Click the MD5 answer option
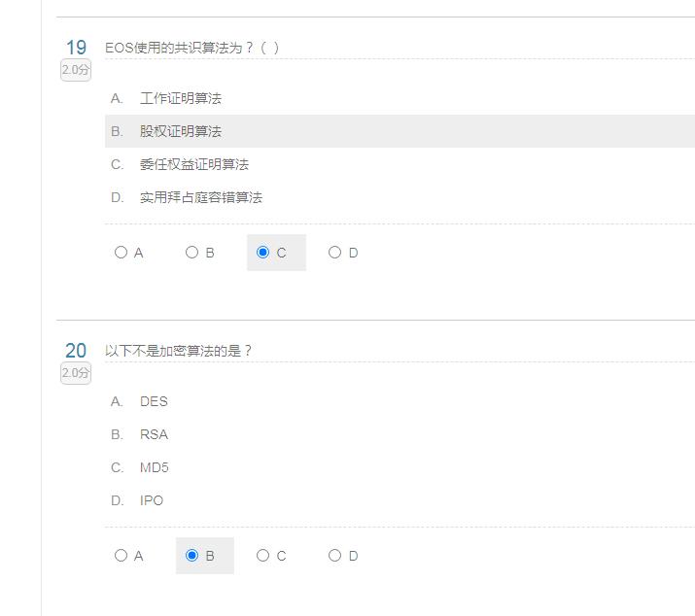 coord(155,467)
